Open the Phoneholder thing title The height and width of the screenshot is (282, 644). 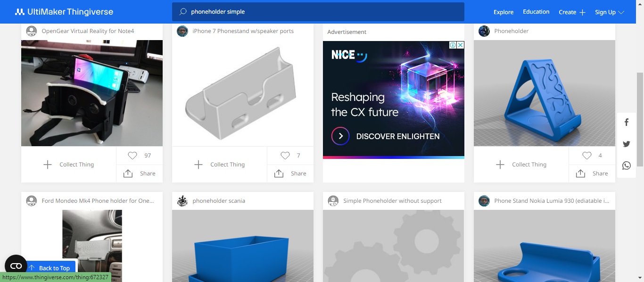(512, 31)
